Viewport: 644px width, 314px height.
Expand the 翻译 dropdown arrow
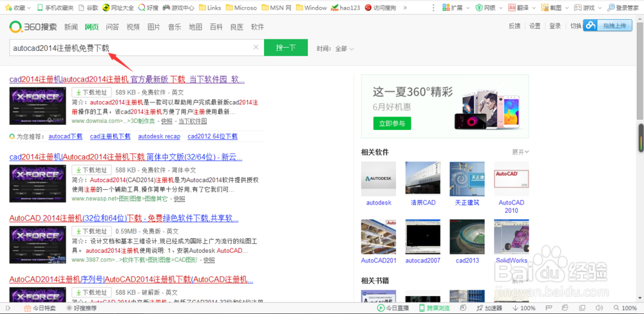coord(533,8)
